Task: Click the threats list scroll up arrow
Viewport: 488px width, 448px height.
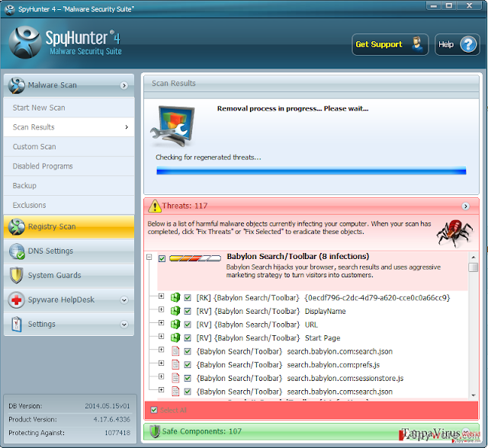Action: pos(474,257)
